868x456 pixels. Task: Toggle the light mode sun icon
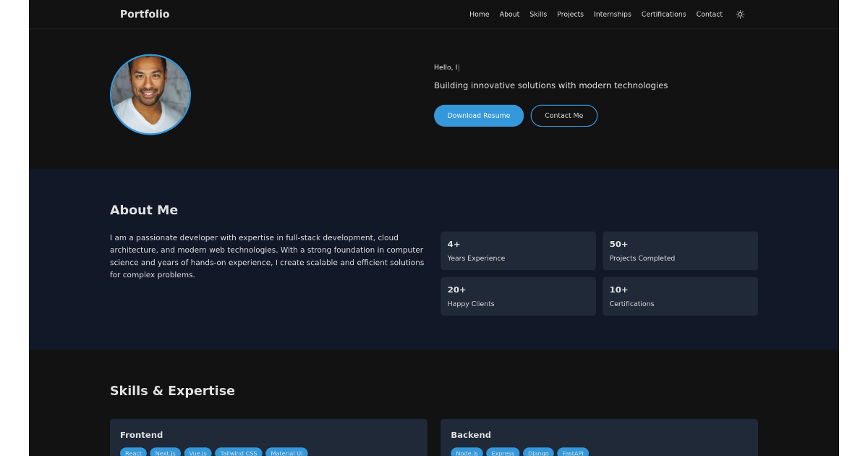pos(739,14)
